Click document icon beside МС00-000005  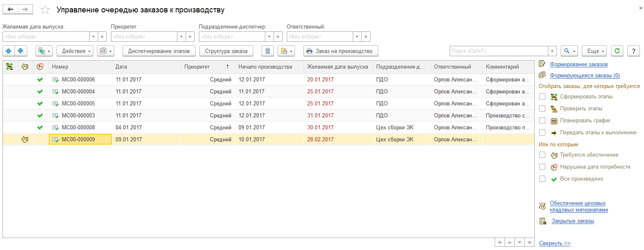56,103
